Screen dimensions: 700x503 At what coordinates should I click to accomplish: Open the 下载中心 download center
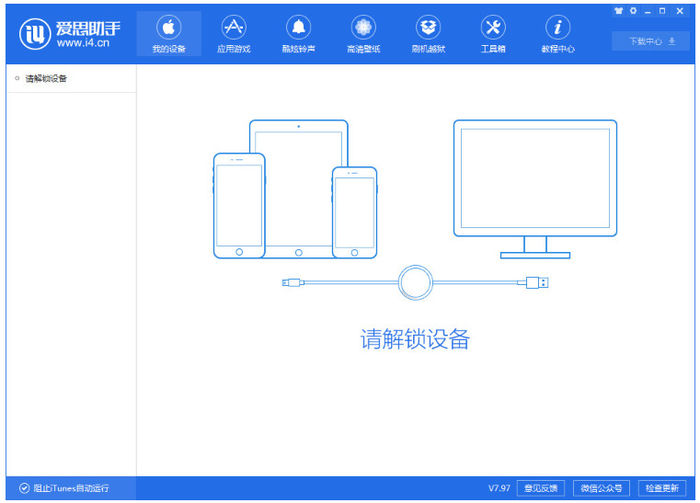pyautogui.click(x=650, y=41)
